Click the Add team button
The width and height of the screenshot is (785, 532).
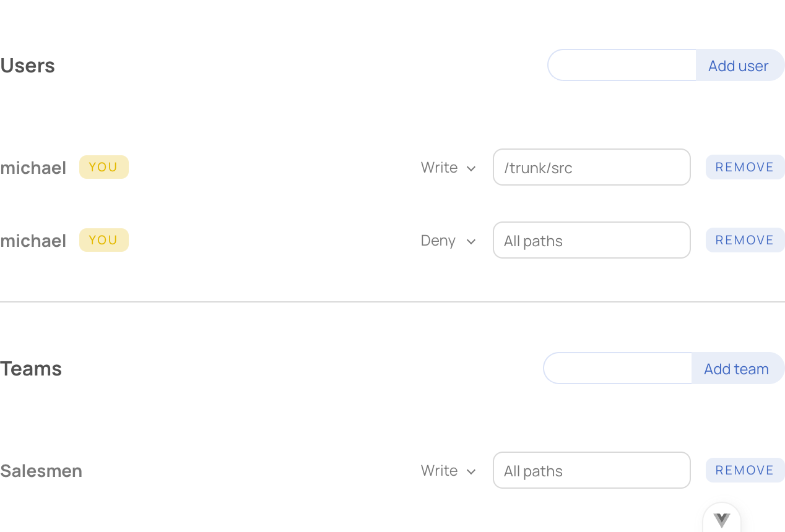click(737, 368)
